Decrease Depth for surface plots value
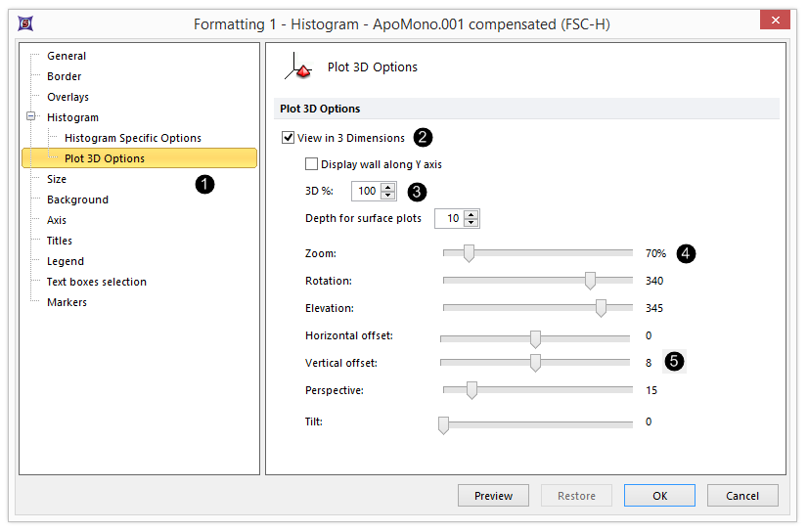The image size is (808, 532). pos(472,223)
